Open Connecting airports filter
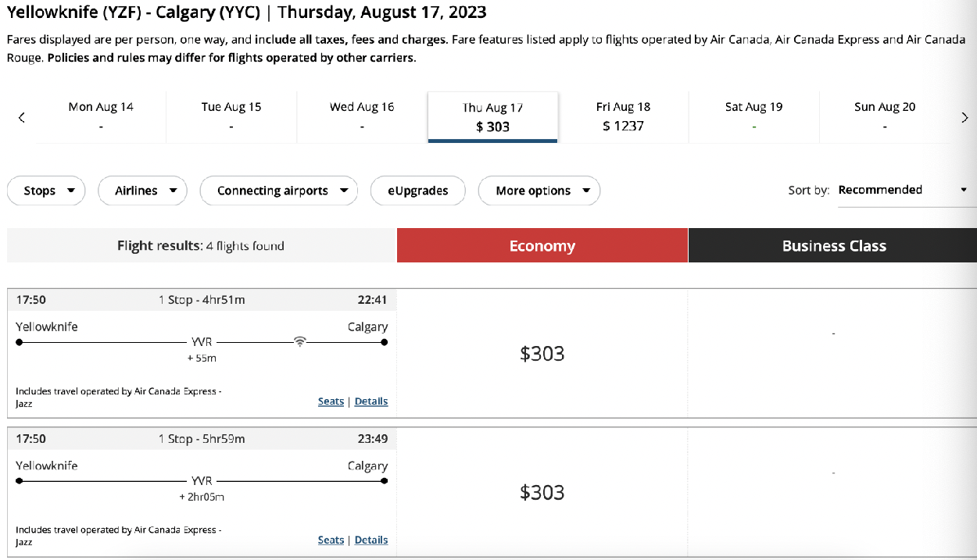This screenshot has width=977, height=560. (279, 191)
